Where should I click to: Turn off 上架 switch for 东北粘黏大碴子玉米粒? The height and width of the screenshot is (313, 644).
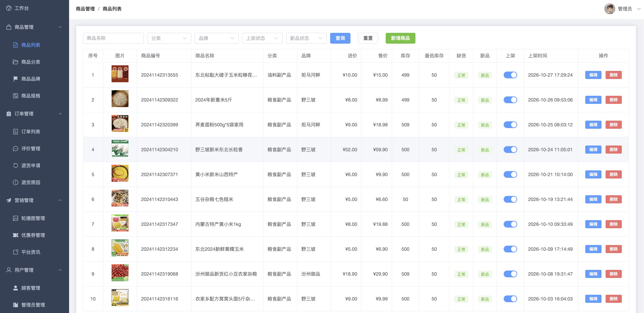pyautogui.click(x=510, y=75)
